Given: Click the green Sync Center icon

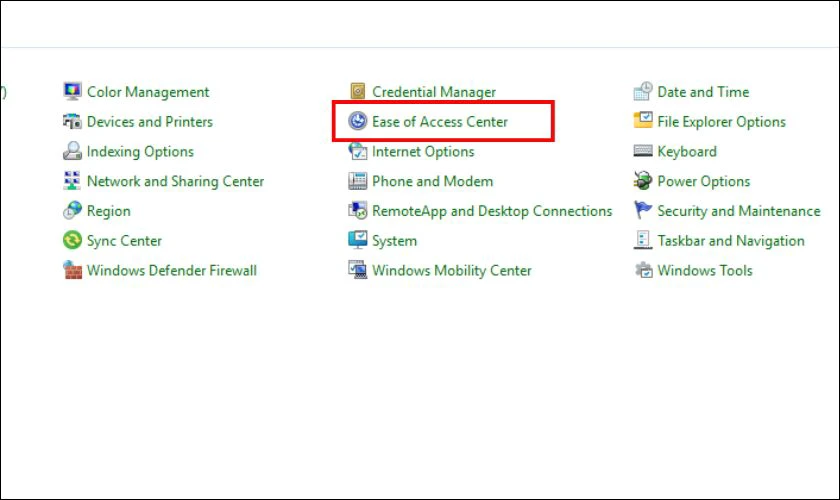Looking at the screenshot, I should (72, 240).
